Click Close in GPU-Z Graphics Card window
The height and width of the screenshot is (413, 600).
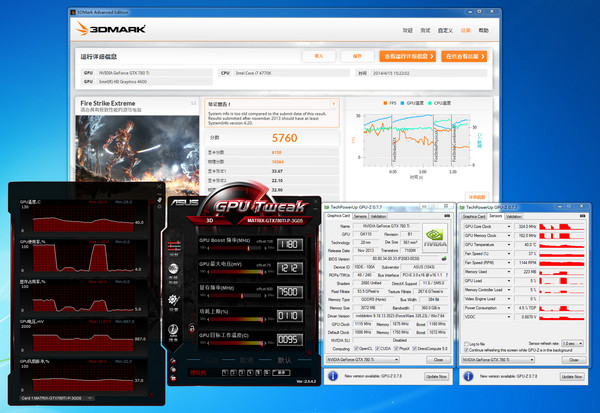click(x=438, y=360)
